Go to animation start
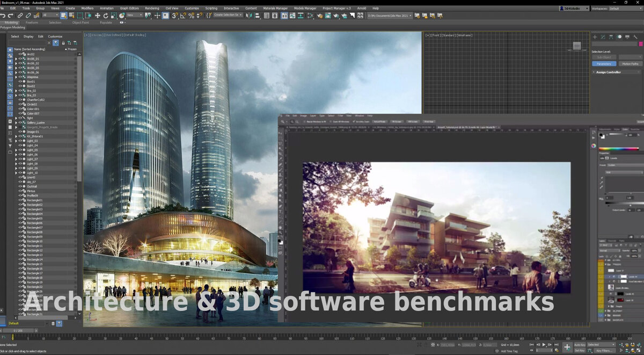The image size is (644, 355). pyautogui.click(x=531, y=345)
